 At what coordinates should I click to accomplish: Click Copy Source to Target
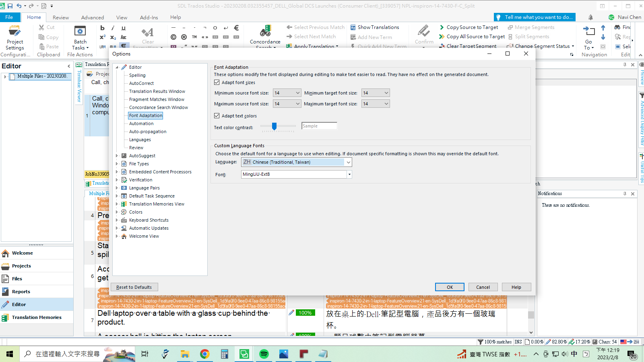click(x=469, y=27)
